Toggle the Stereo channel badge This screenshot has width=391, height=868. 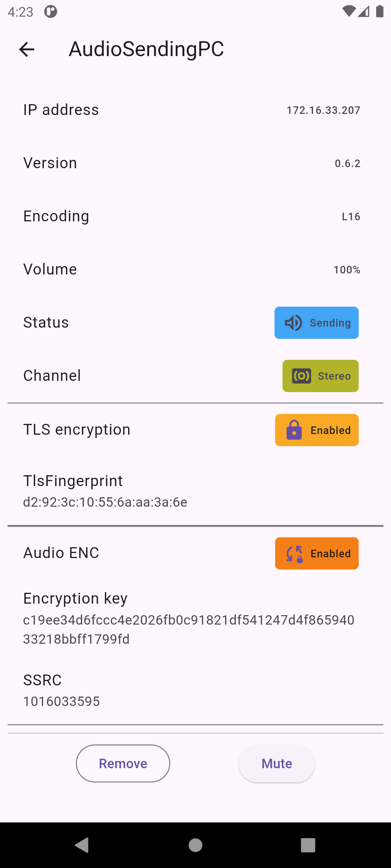(320, 376)
